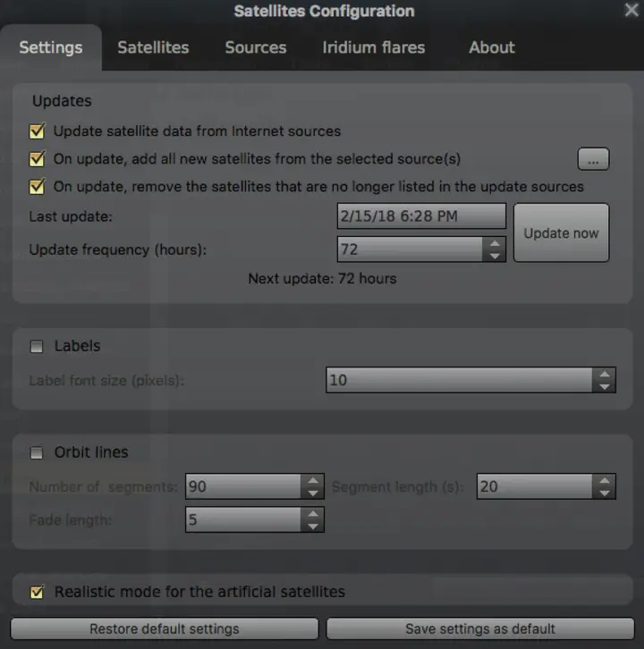Decrease update frequency with down arrow
The image size is (644, 649).
coord(495,256)
